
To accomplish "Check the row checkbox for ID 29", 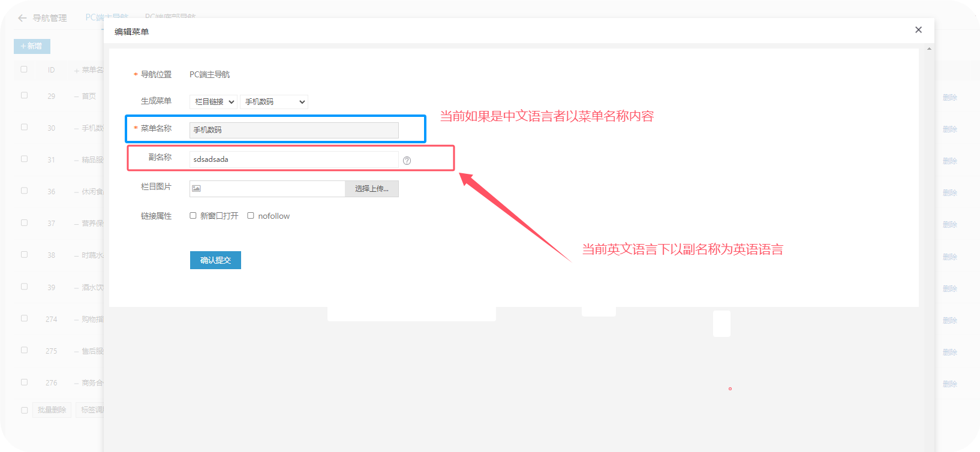I will (x=24, y=95).
